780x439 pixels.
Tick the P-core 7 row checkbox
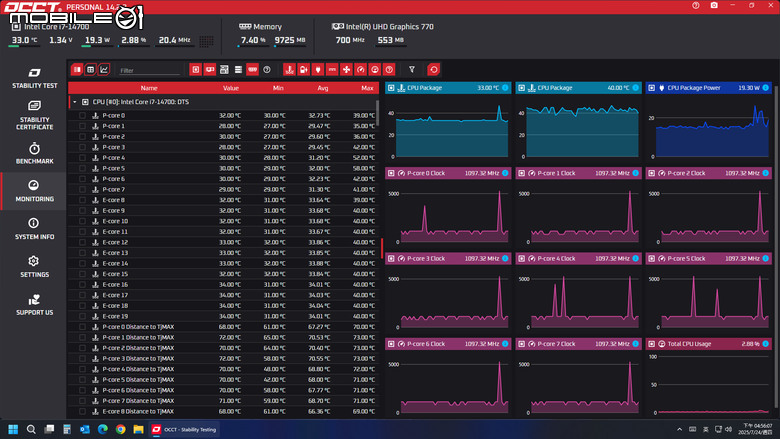point(82,189)
